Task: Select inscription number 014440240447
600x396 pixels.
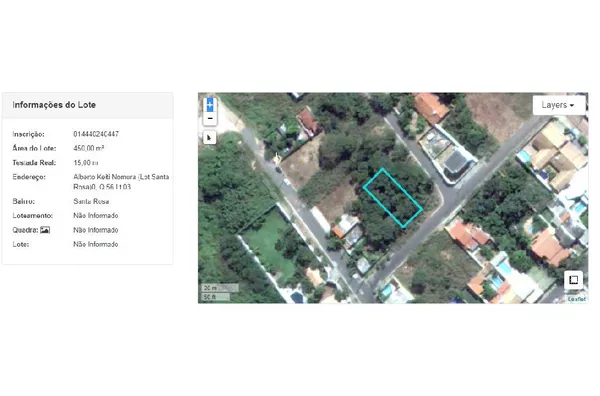Action: tap(96, 134)
